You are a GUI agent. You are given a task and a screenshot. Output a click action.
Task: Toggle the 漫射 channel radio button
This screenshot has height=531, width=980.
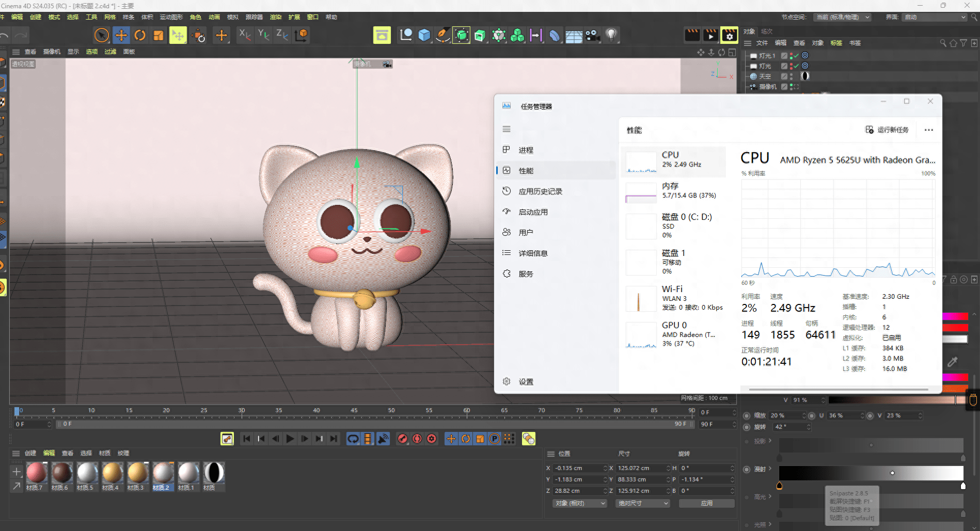click(747, 469)
